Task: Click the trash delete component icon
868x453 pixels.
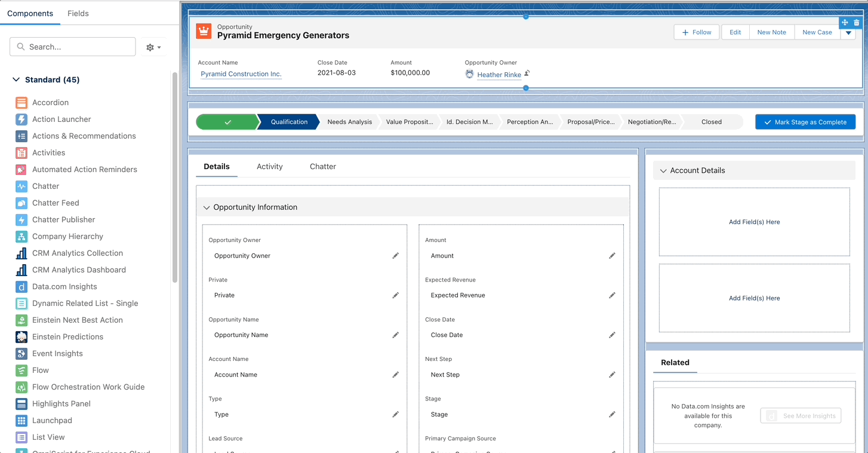Action: (x=857, y=23)
